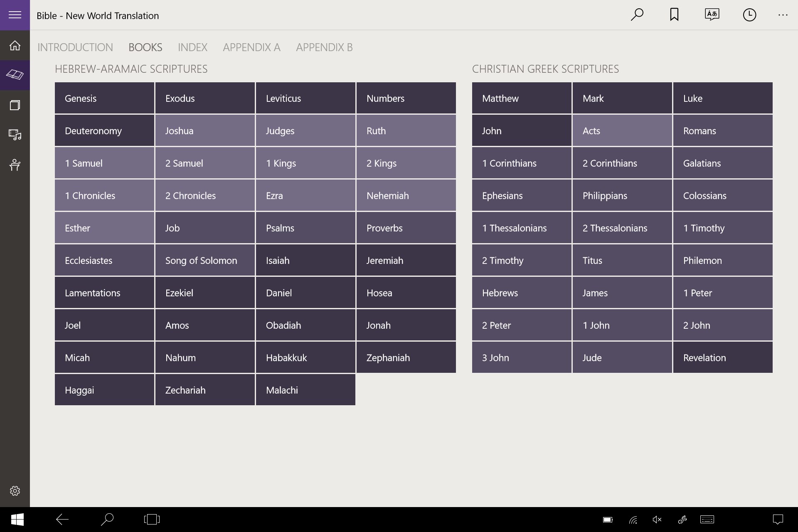This screenshot has width=798, height=532.
Task: Click the Windows Start button
Action: pos(17,519)
